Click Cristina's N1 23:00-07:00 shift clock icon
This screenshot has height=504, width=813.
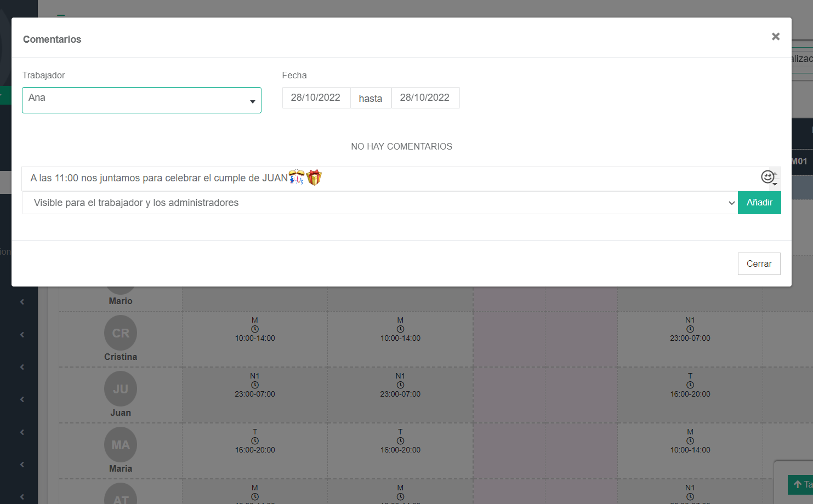pos(690,329)
